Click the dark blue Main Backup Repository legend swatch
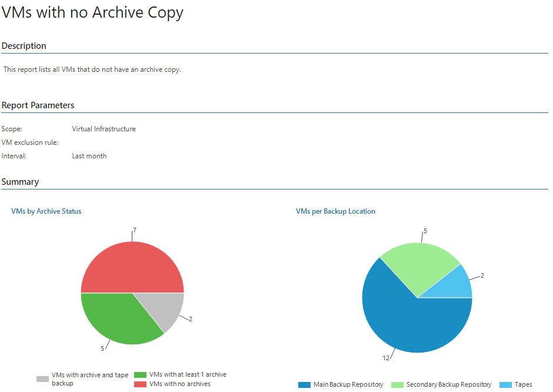 (x=304, y=384)
